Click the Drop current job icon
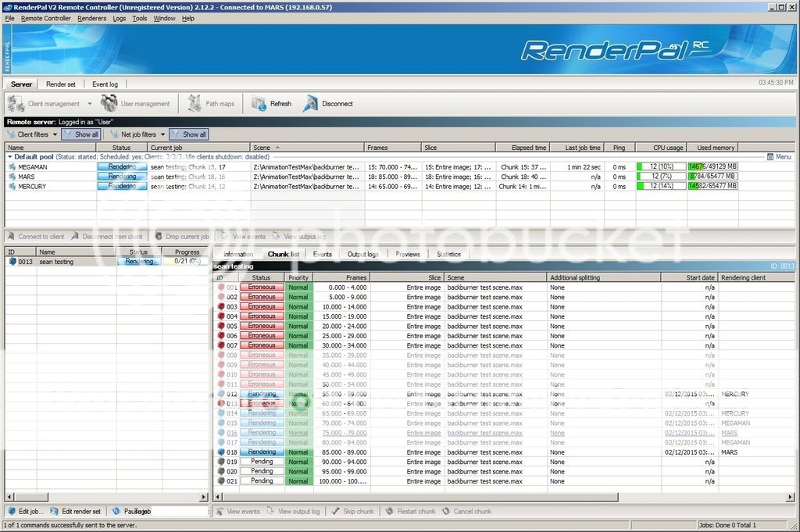The image size is (800, 532). pos(159,236)
